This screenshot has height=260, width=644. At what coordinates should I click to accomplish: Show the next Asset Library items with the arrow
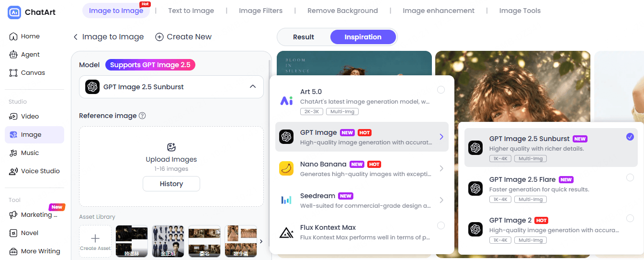tap(261, 241)
